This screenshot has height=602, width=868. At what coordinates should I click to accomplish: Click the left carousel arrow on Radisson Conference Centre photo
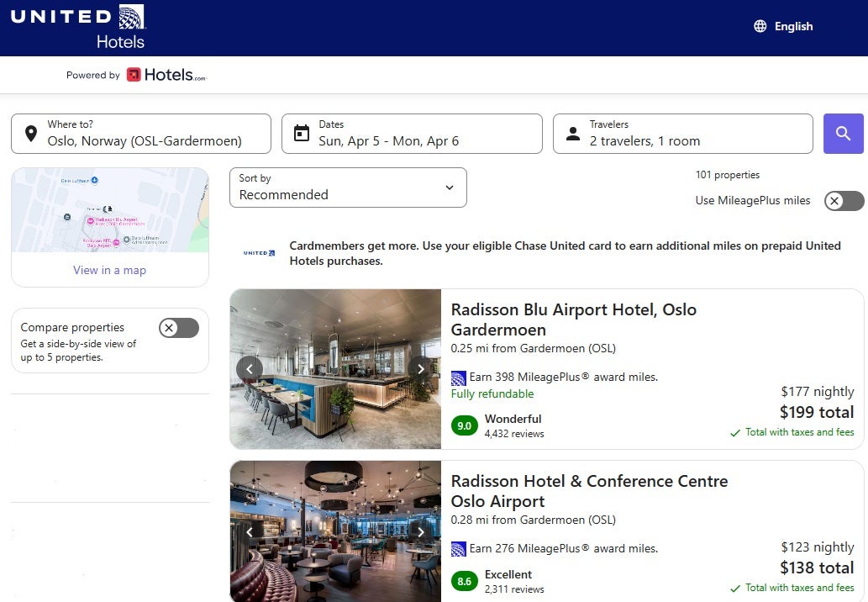(x=250, y=532)
